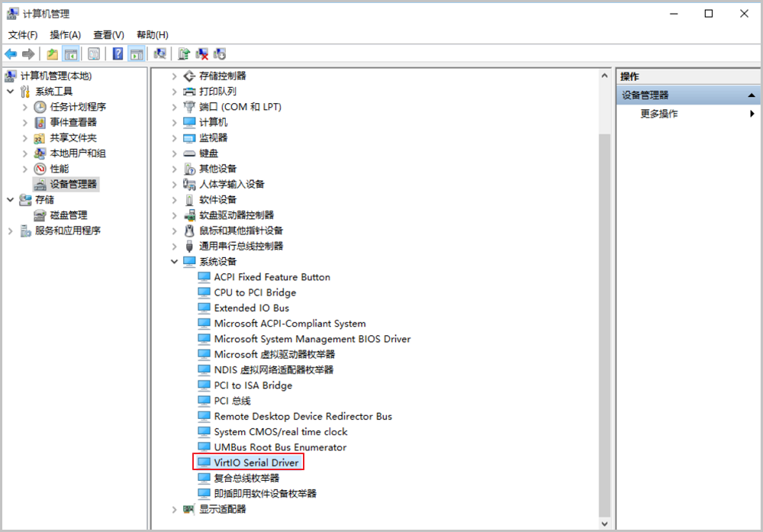The image size is (763, 532).
Task: Select the 本地用户和组 icon
Action: click(x=40, y=154)
